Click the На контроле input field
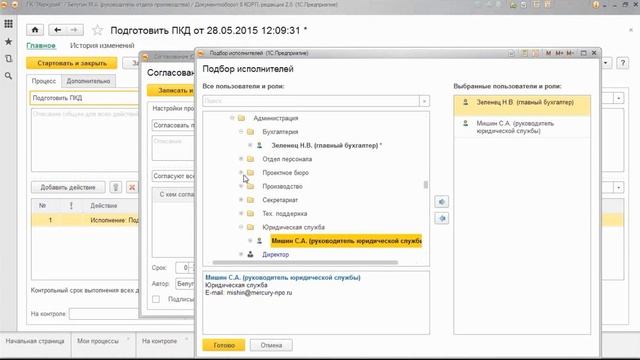 (x=104, y=314)
